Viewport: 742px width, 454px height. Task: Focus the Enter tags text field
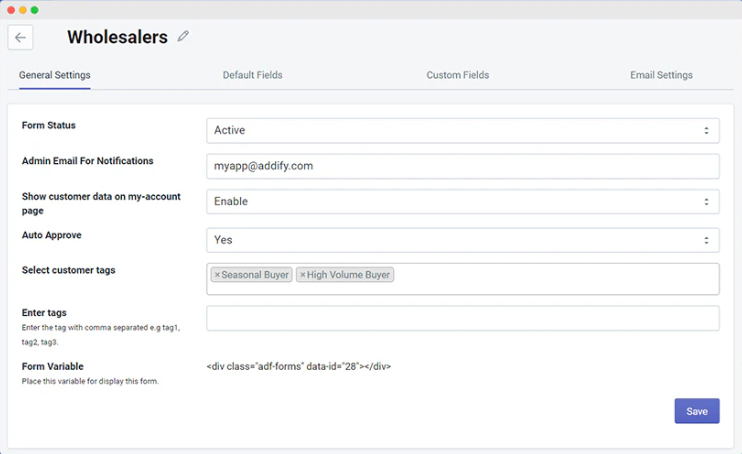tap(462, 318)
